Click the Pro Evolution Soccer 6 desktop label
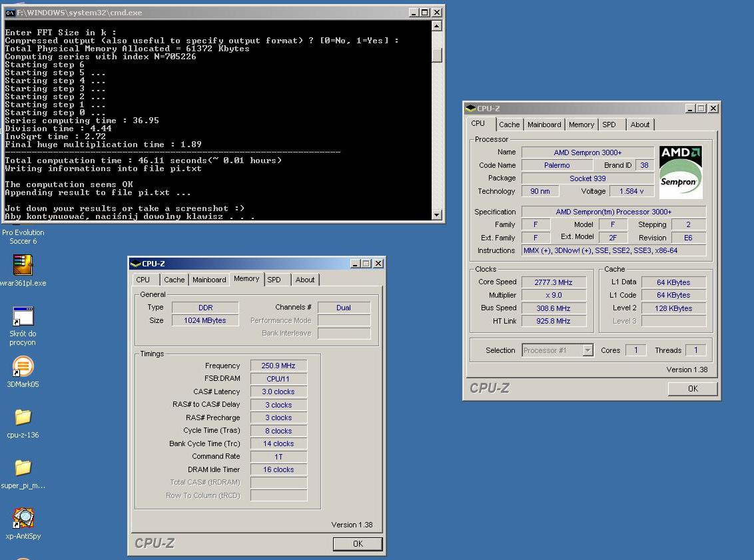The width and height of the screenshot is (754, 560). [x=23, y=236]
